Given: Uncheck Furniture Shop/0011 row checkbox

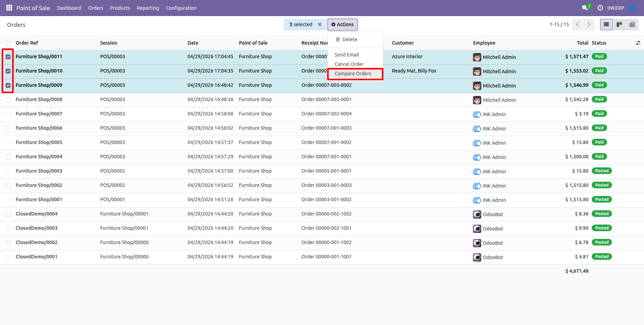Looking at the screenshot, I should 8,57.
